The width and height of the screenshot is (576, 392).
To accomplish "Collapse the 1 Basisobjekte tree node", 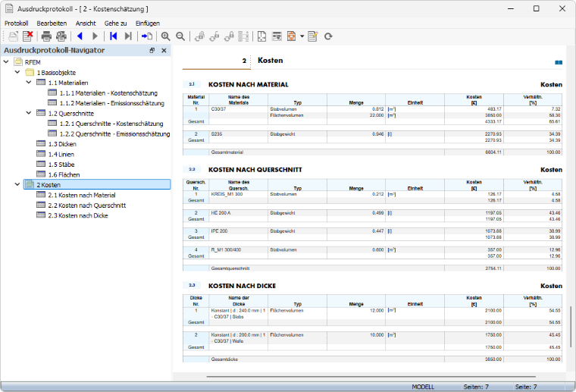I will (17, 72).
